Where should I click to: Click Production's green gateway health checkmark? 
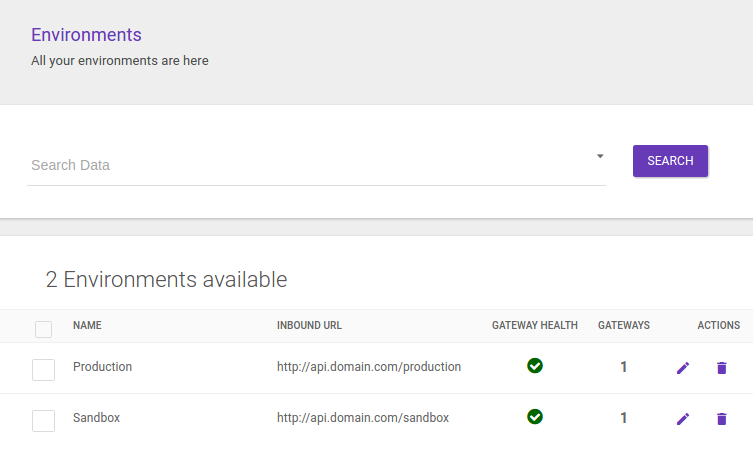coord(535,367)
